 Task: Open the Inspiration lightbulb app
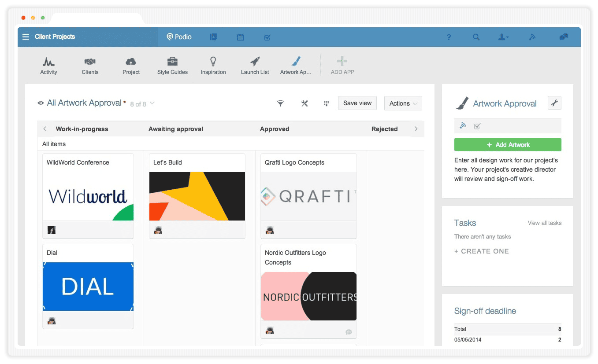click(x=213, y=66)
